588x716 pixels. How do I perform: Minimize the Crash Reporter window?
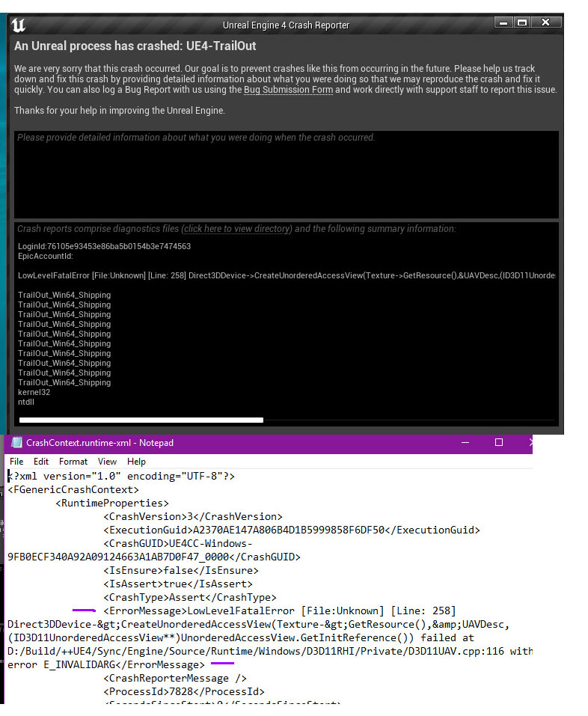coord(503,22)
